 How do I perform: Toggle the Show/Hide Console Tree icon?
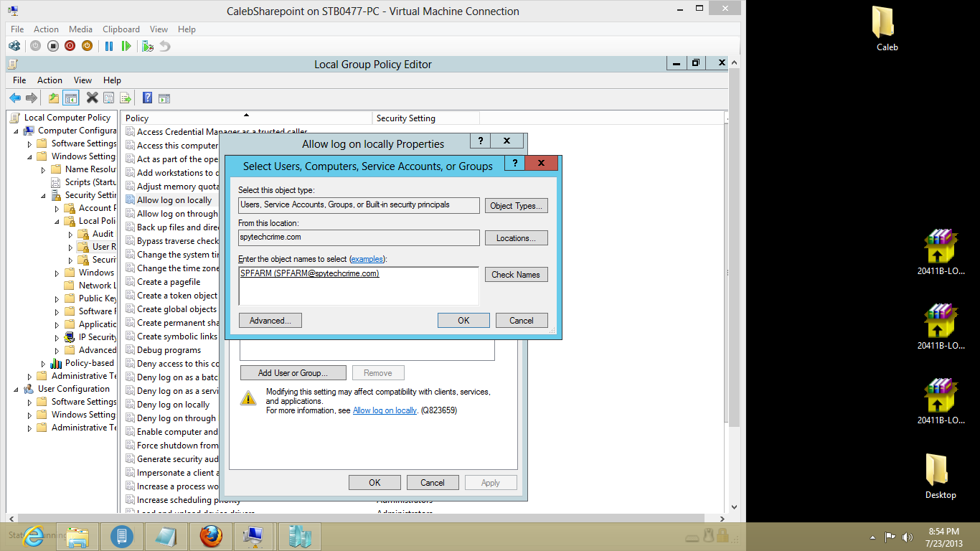[70, 98]
